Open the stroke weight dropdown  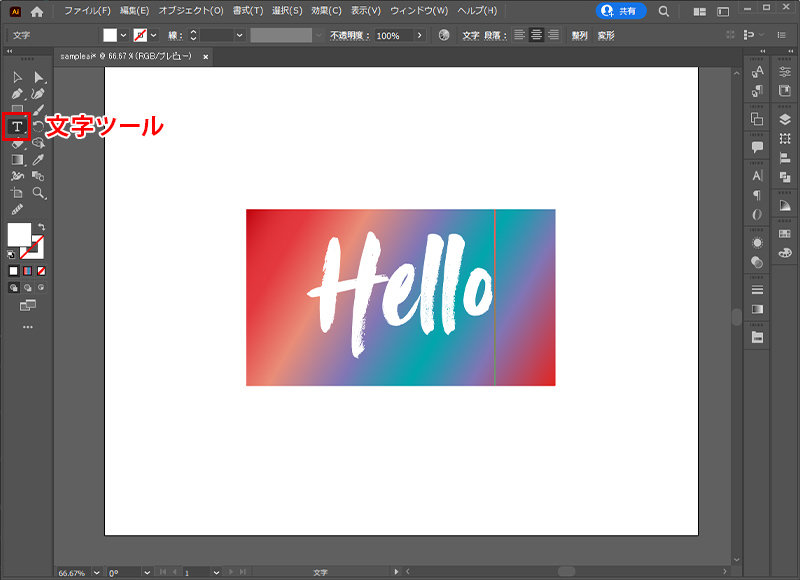(237, 33)
